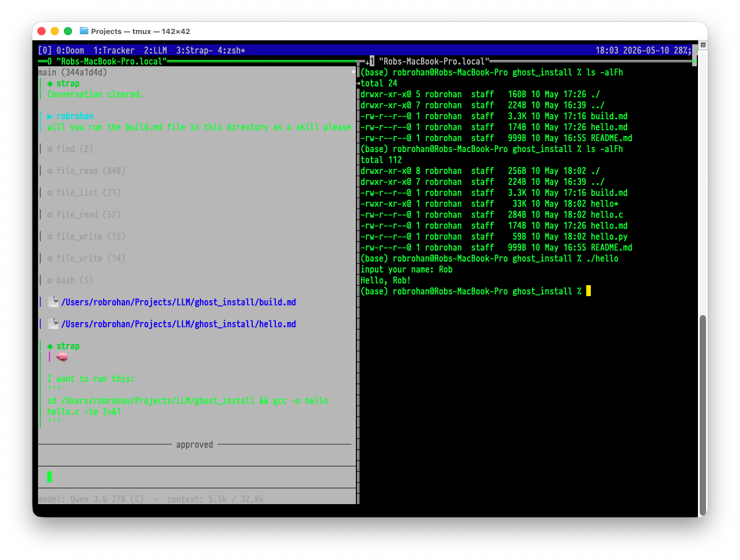
Task: Click the "approved" divider label
Action: (x=195, y=445)
